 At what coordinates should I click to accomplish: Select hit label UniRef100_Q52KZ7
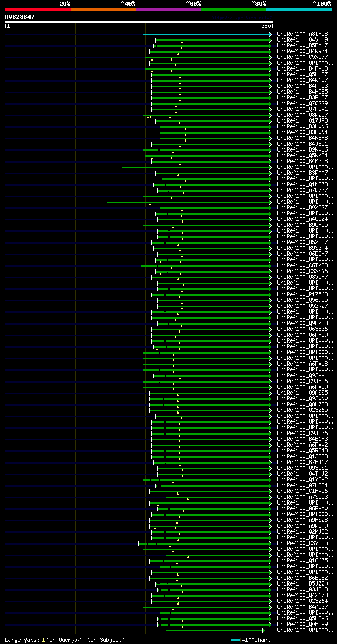click(x=302, y=306)
